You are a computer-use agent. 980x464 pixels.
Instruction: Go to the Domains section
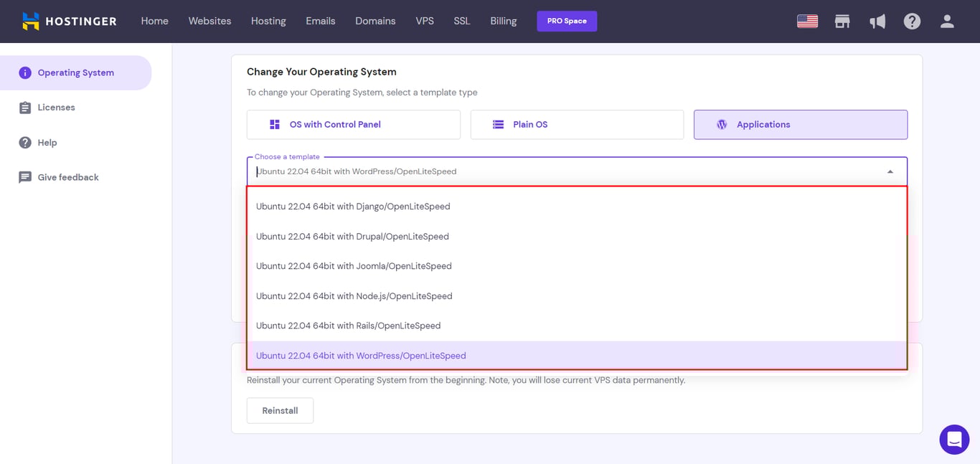(x=375, y=21)
